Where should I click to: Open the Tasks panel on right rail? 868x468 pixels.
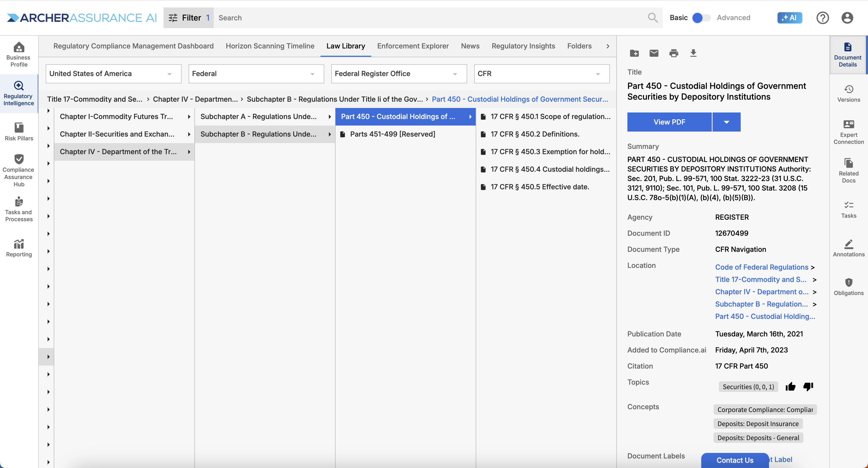click(848, 210)
